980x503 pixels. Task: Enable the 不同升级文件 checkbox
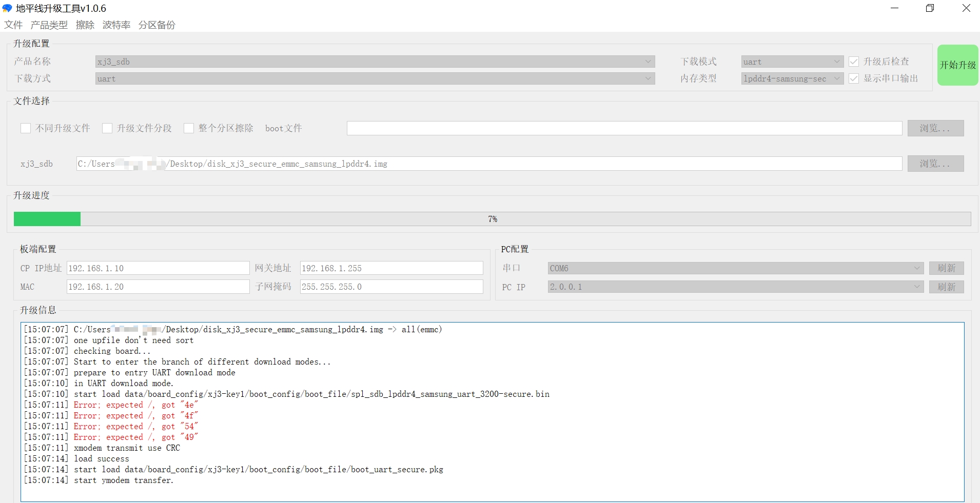point(26,128)
